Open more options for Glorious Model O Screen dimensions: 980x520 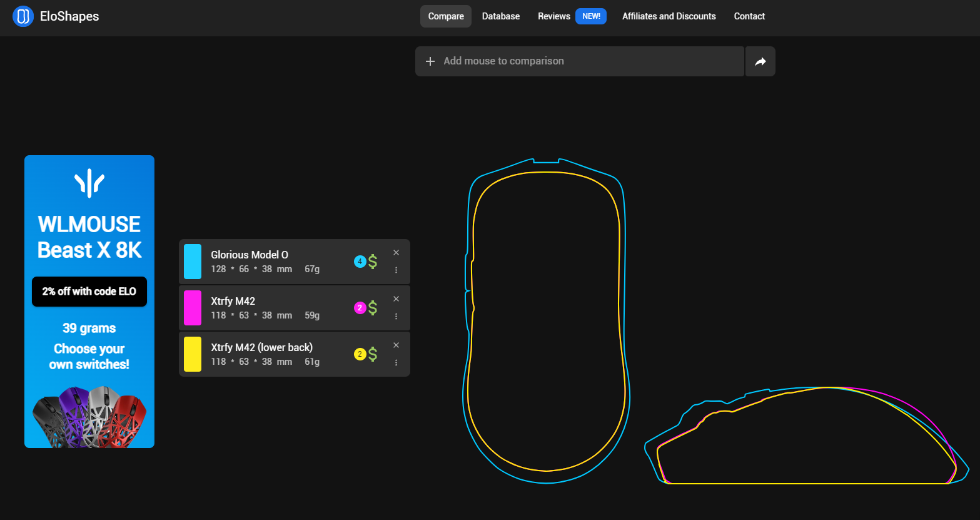click(396, 270)
